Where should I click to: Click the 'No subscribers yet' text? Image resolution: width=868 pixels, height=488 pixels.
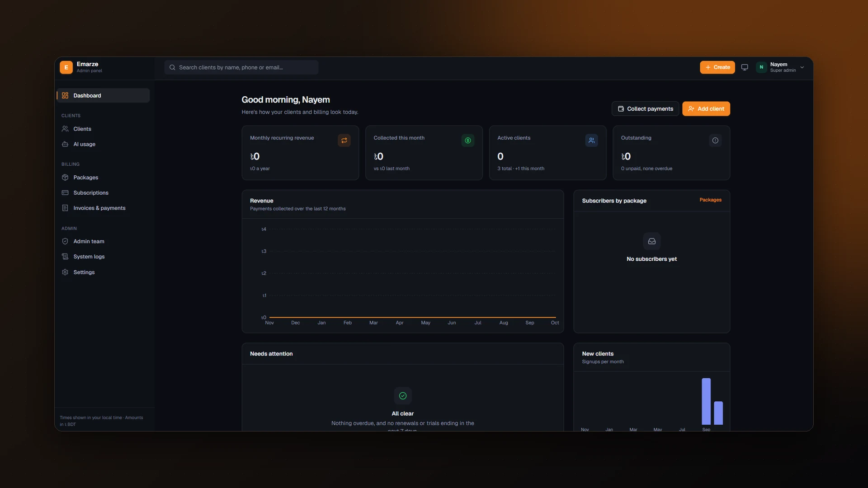651,259
